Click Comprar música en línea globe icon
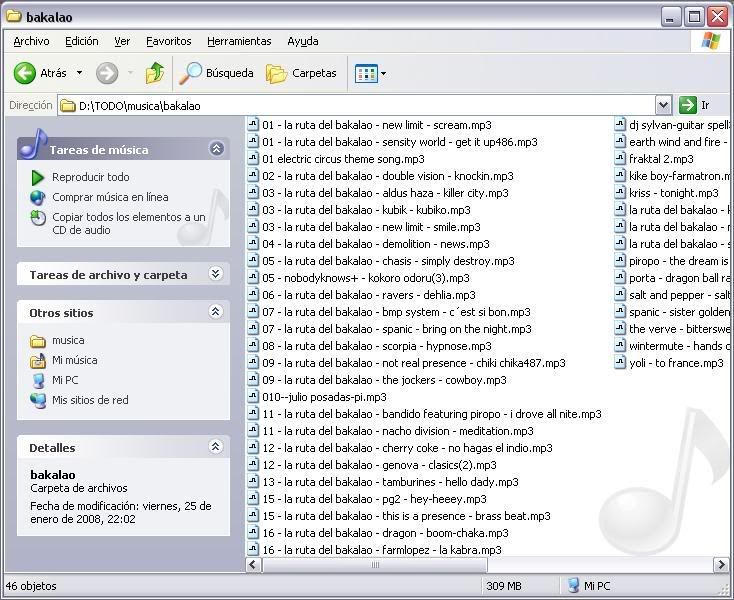The height and width of the screenshot is (600, 734). pyautogui.click(x=37, y=198)
